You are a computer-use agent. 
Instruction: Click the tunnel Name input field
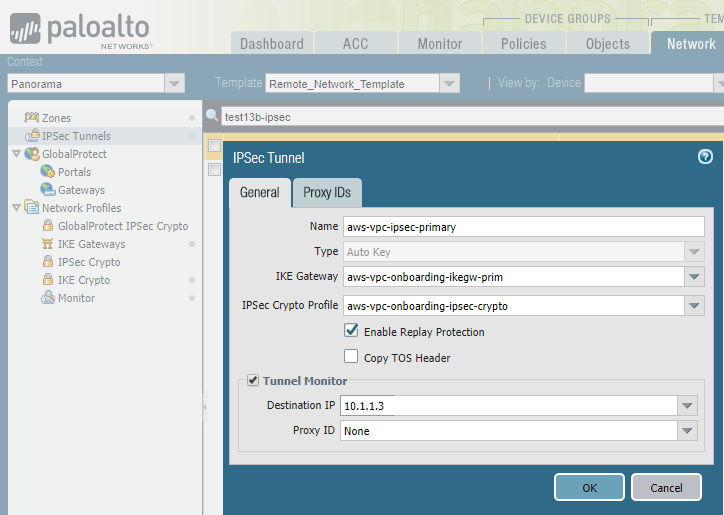point(524,227)
